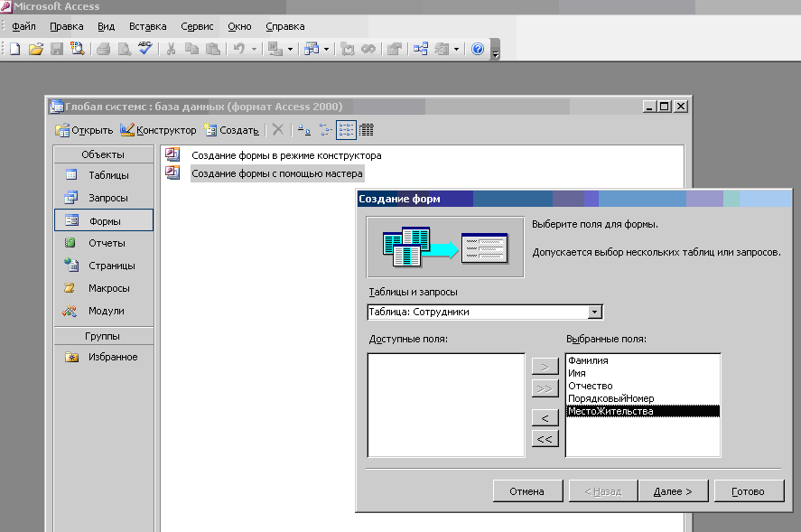Open the Сервис menu
Viewport: 801px width, 532px height.
click(197, 26)
